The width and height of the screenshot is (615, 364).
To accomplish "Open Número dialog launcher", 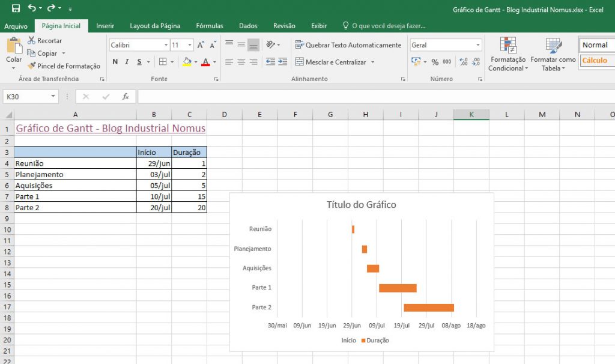I will point(480,79).
